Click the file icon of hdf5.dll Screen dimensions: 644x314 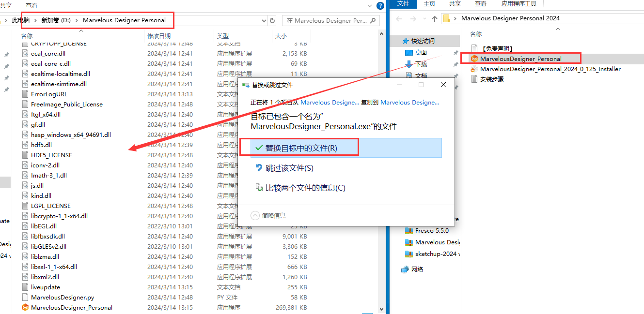point(25,145)
